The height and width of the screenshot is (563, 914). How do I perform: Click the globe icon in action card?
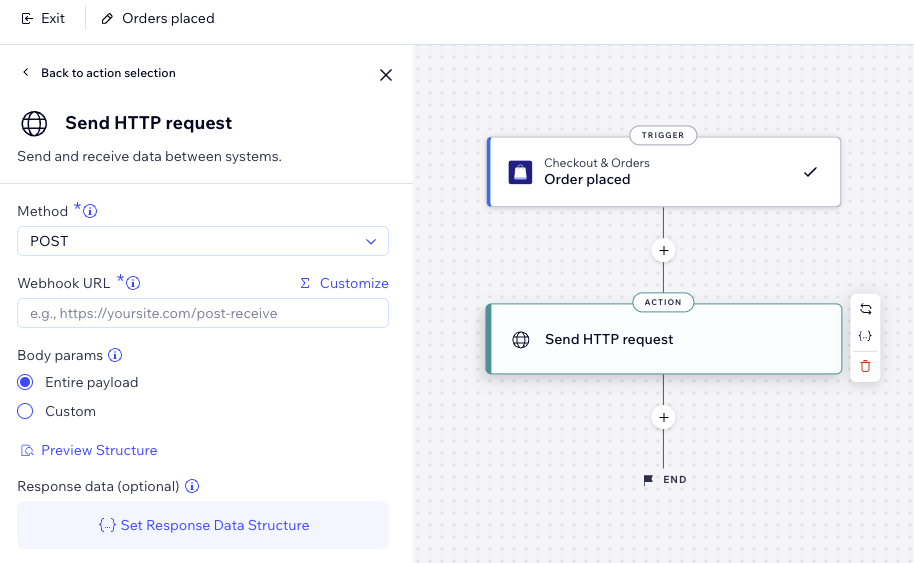pos(521,340)
